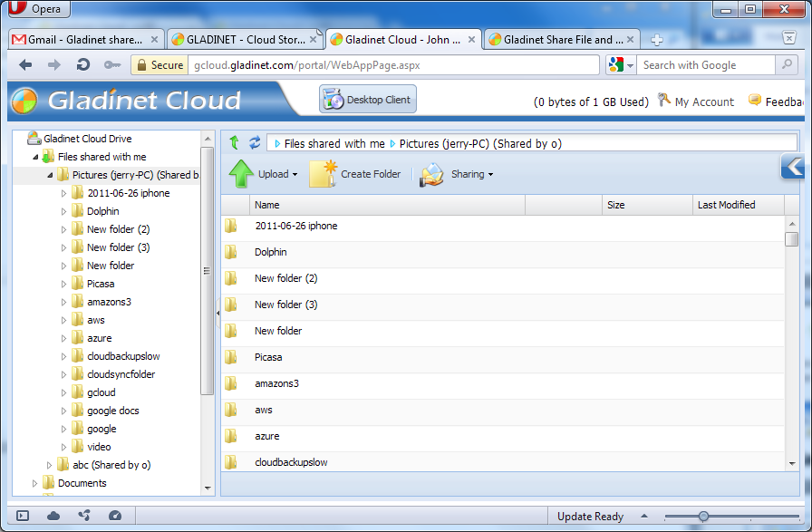Click the browser Forward arrow

(x=53, y=64)
